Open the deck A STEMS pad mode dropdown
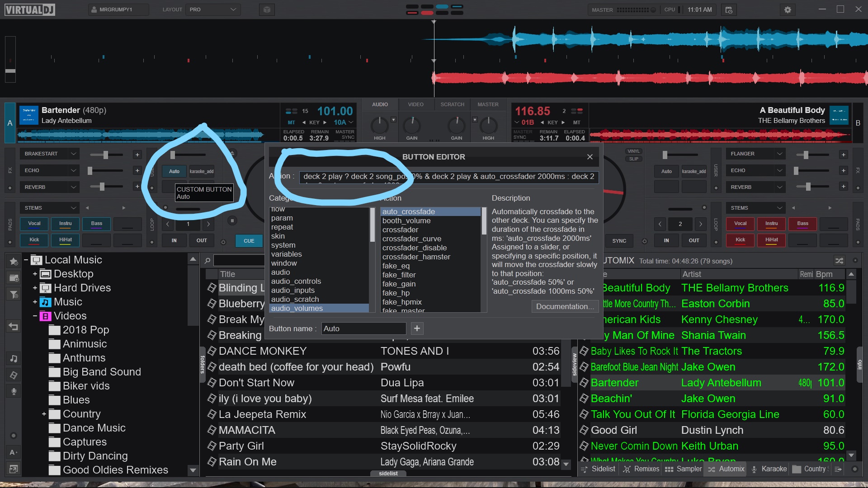Screen dimensions: 868x488 (x=49, y=208)
